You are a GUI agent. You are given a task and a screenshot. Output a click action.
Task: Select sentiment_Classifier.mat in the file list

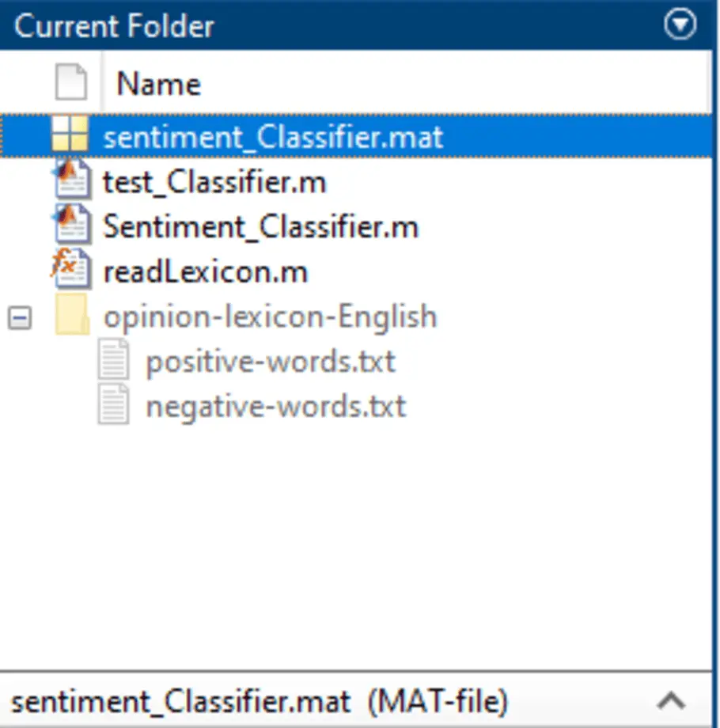tap(273, 135)
